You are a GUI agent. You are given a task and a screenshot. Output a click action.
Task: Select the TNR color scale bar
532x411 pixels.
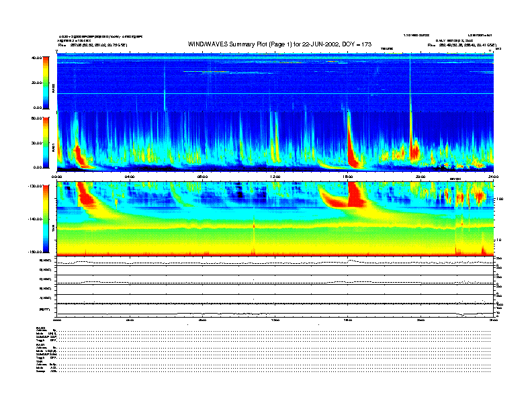click(46, 219)
